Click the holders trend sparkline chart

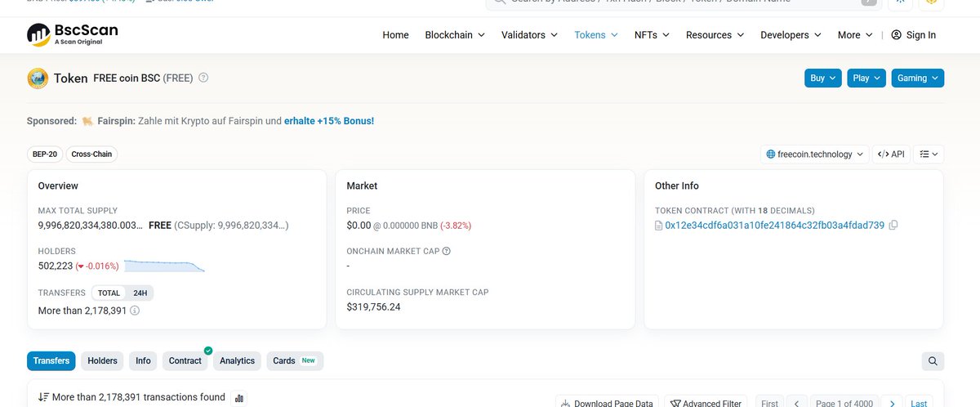coord(164,266)
